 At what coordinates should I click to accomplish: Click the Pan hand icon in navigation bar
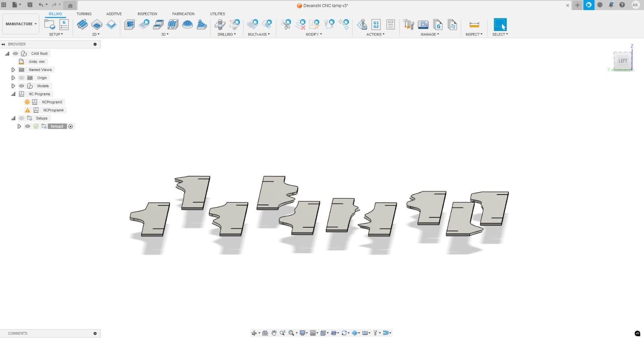(x=274, y=333)
